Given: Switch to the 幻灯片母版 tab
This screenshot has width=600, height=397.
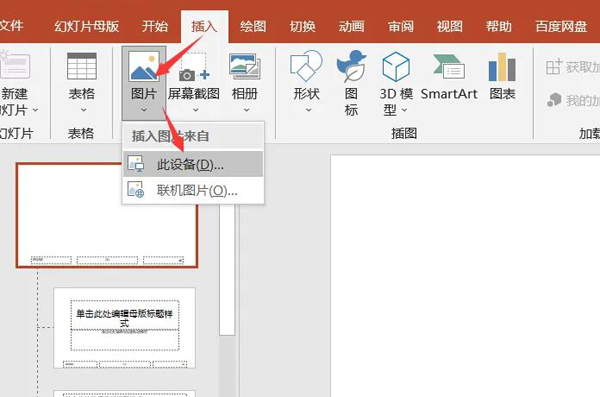Looking at the screenshot, I should (86, 26).
